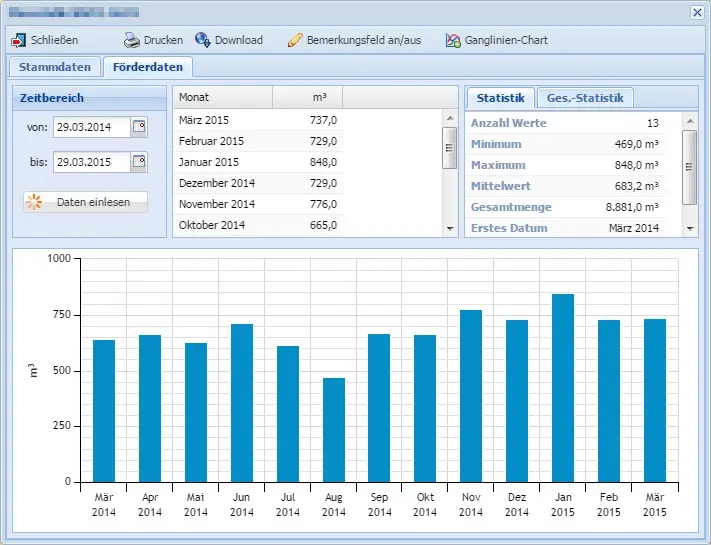Screen dimensions: 711x545
Task: Open the calendar picker for 'von' date
Action: (x=139, y=127)
